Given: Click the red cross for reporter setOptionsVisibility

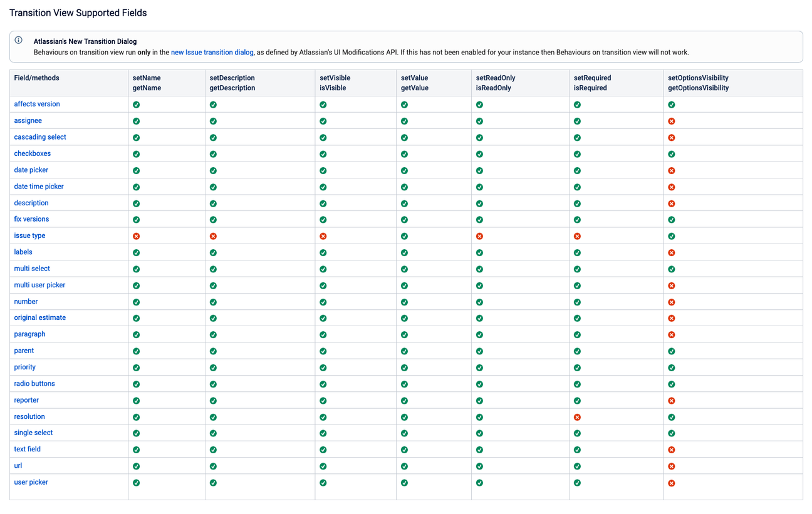Looking at the screenshot, I should coord(672,401).
